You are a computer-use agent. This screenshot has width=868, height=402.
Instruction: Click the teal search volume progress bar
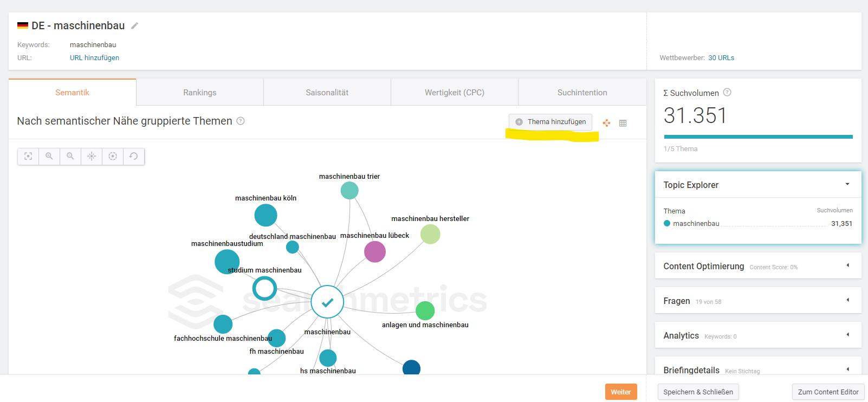(x=758, y=137)
